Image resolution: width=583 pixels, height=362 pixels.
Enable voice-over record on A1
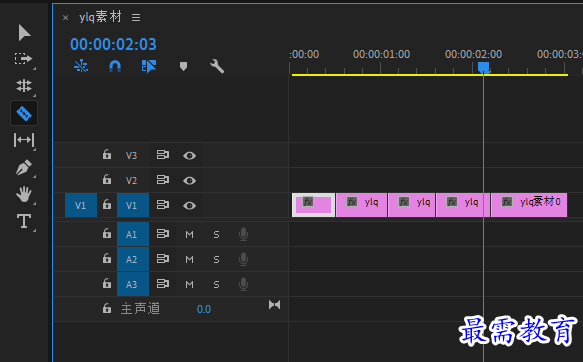coord(244,235)
